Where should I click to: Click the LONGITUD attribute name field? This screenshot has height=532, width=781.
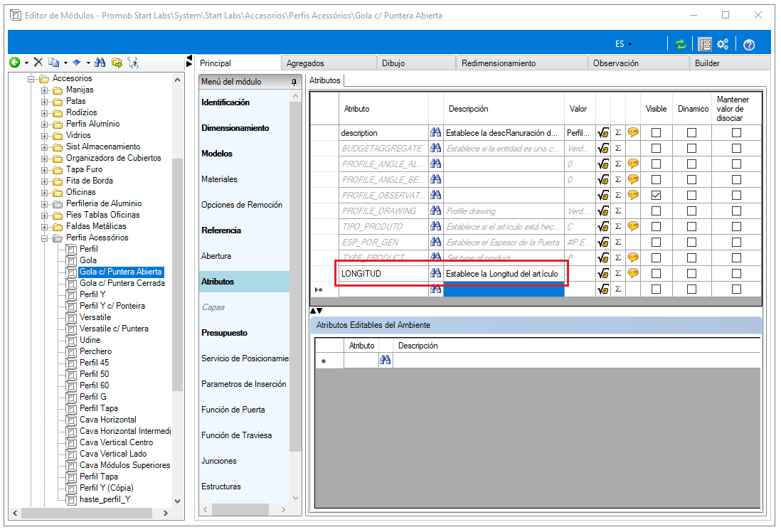pos(383,274)
